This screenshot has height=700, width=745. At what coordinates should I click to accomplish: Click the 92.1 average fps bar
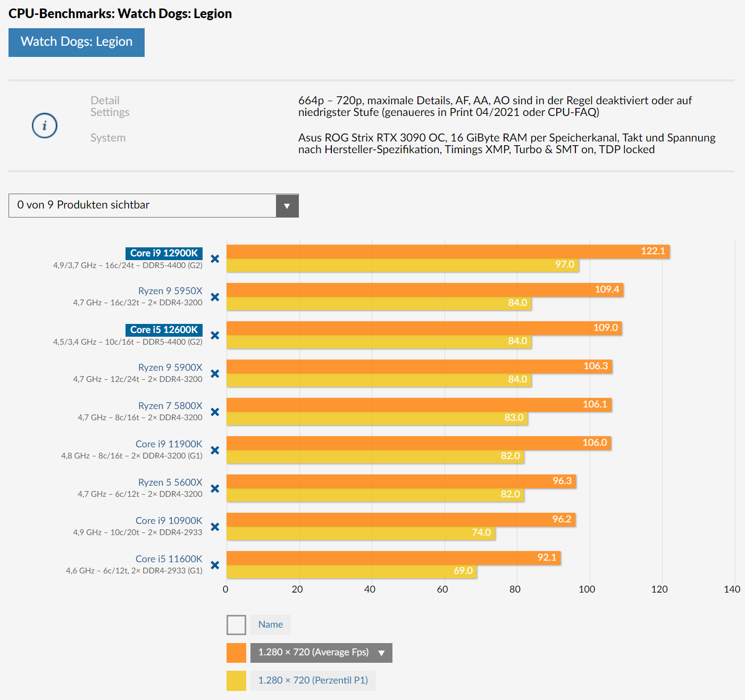[394, 558]
